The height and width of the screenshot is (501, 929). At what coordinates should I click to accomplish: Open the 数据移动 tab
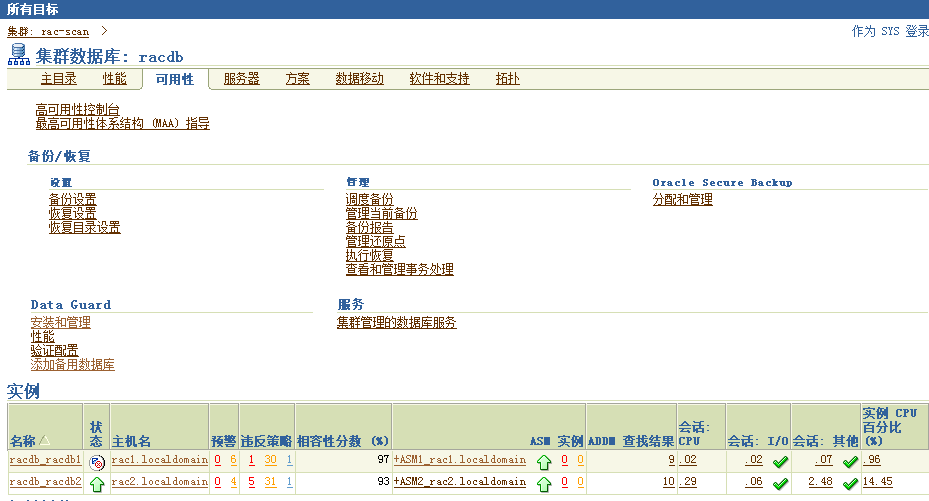coord(360,78)
